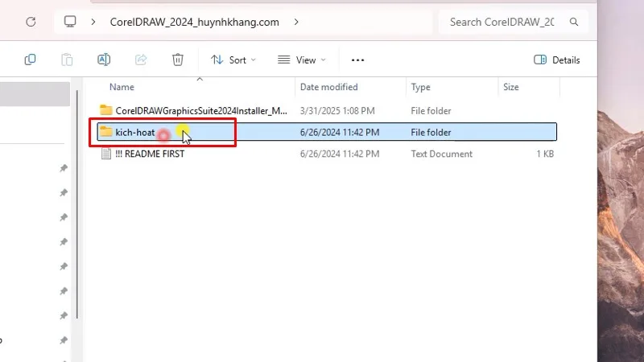Image resolution: width=644 pixels, height=362 pixels.
Task: Toggle the Details pane button
Action: tap(557, 60)
